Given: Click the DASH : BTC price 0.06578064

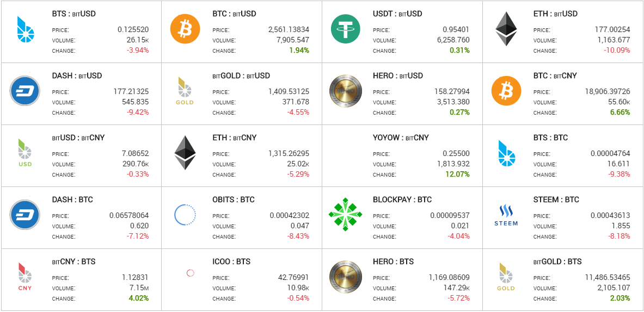Looking at the screenshot, I should (129, 215).
